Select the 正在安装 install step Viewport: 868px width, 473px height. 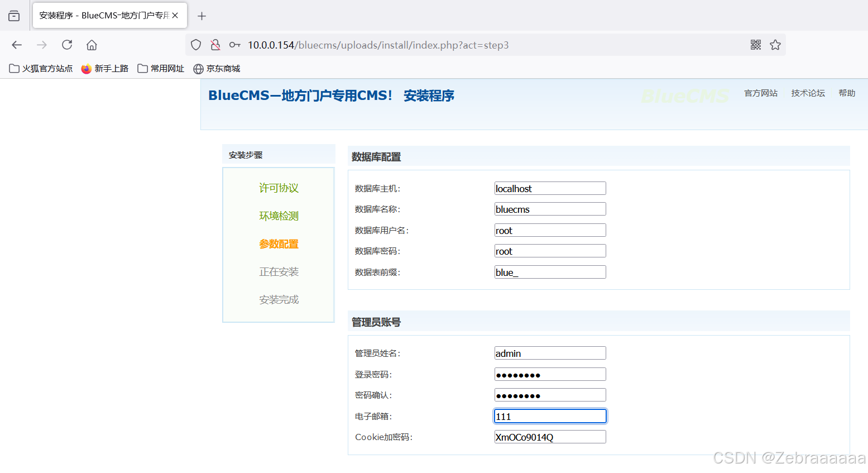click(x=279, y=272)
